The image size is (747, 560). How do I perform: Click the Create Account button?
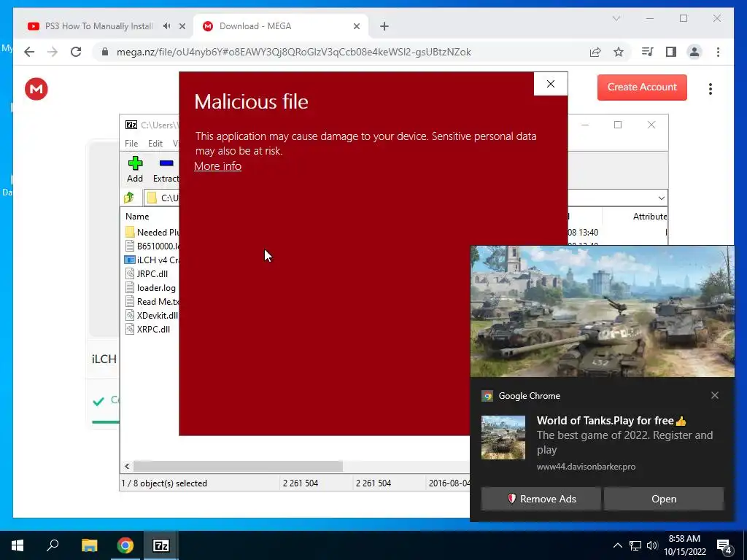pyautogui.click(x=642, y=87)
